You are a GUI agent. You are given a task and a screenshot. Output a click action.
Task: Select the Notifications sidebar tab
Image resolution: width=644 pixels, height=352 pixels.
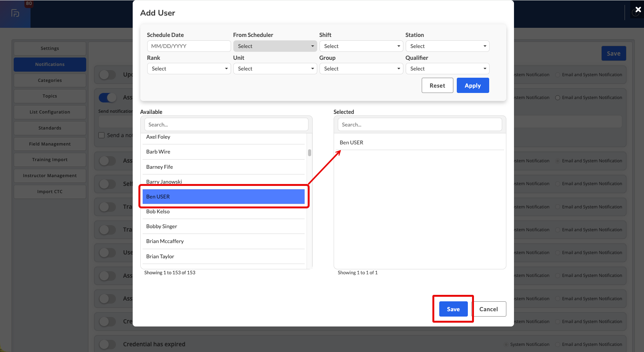coord(50,64)
